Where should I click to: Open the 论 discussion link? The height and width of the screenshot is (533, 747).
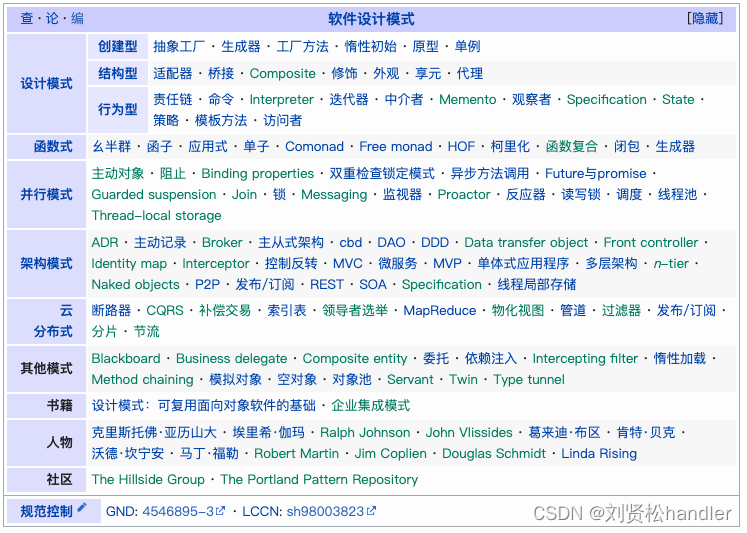pos(52,19)
